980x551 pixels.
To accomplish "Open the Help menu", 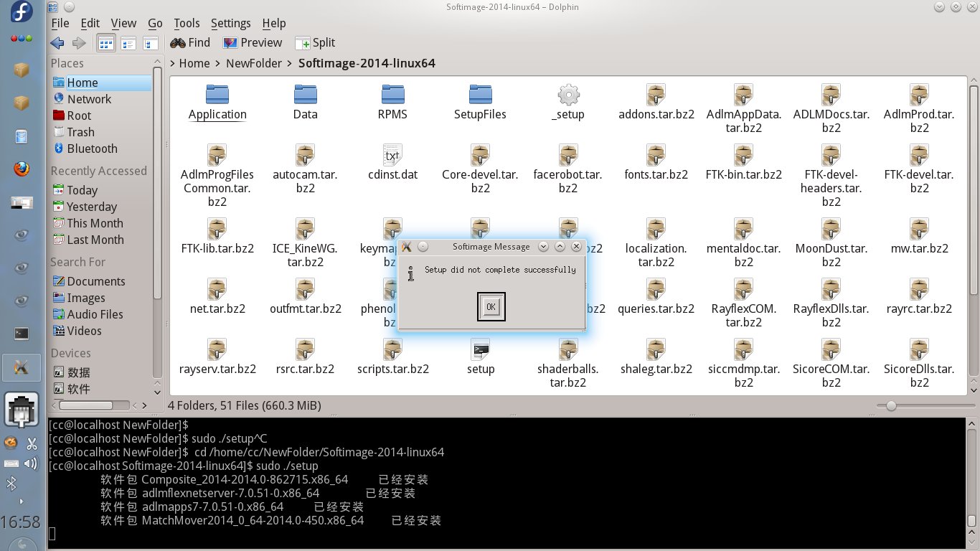I will click(x=274, y=23).
